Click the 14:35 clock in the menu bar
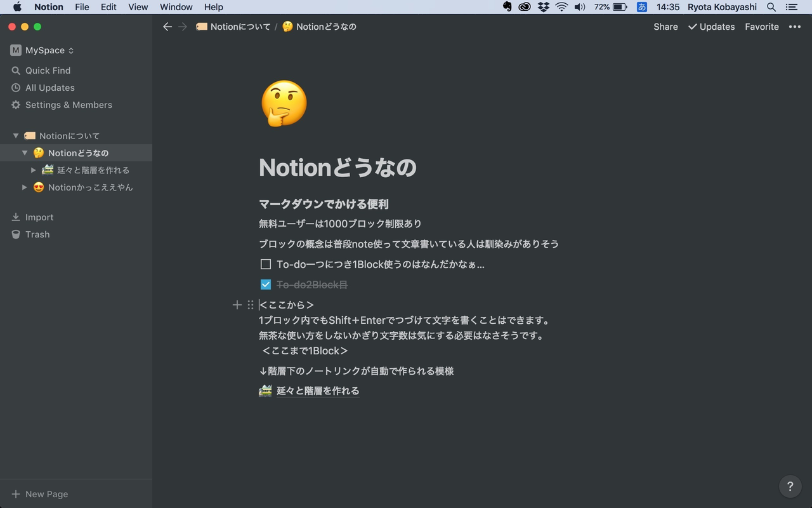The height and width of the screenshot is (508, 812). pyautogui.click(x=668, y=7)
